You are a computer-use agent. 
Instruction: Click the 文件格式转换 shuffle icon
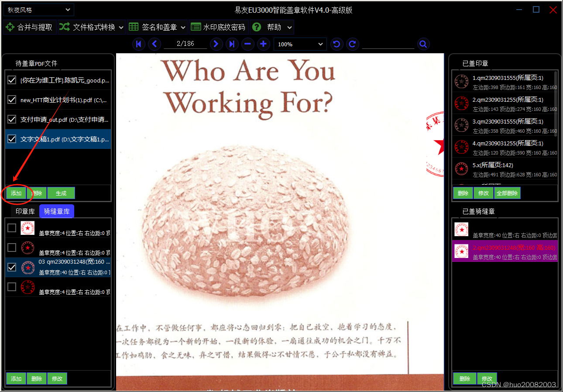pos(65,27)
